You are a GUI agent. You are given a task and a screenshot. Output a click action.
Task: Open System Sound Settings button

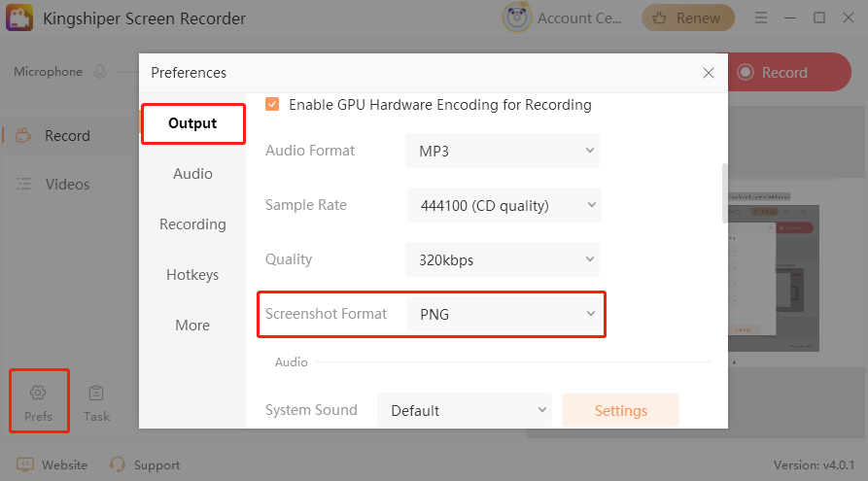point(620,410)
